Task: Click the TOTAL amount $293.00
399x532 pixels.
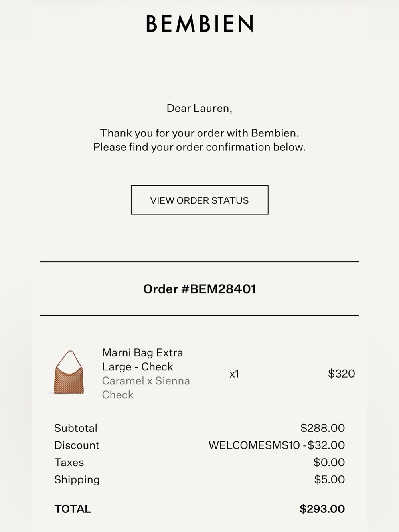Action: [x=322, y=509]
